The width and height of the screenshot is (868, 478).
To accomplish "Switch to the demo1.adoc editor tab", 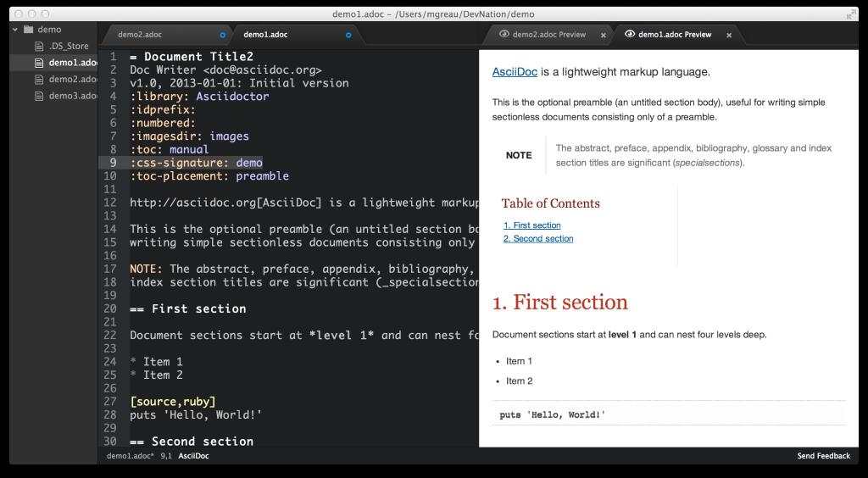I will pyautogui.click(x=265, y=34).
